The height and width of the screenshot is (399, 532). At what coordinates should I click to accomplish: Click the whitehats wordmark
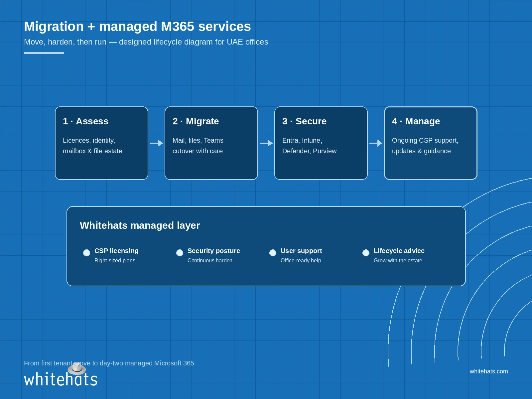coord(61,379)
